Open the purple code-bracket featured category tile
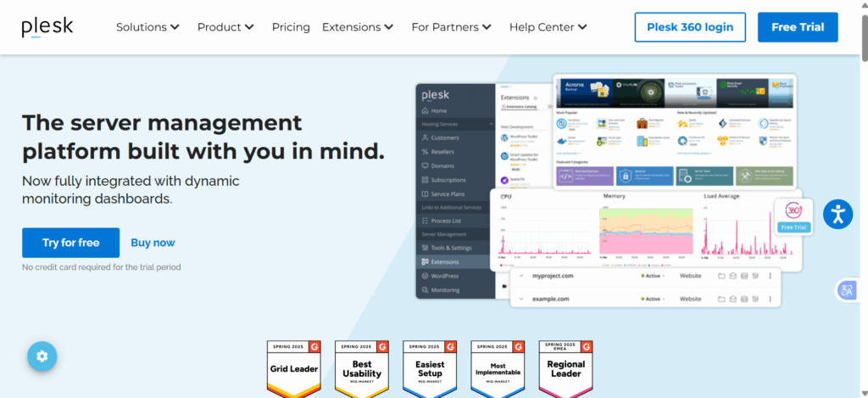 584,177
